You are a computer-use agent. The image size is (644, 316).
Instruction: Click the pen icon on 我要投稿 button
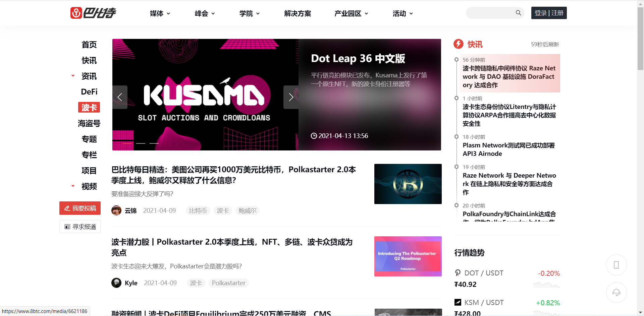pyautogui.click(x=67, y=208)
